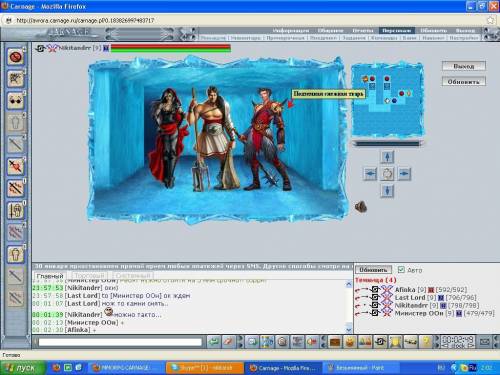The width and height of the screenshot is (500, 375).
Task: Switch to the Торговый chat tab
Action: (89, 276)
